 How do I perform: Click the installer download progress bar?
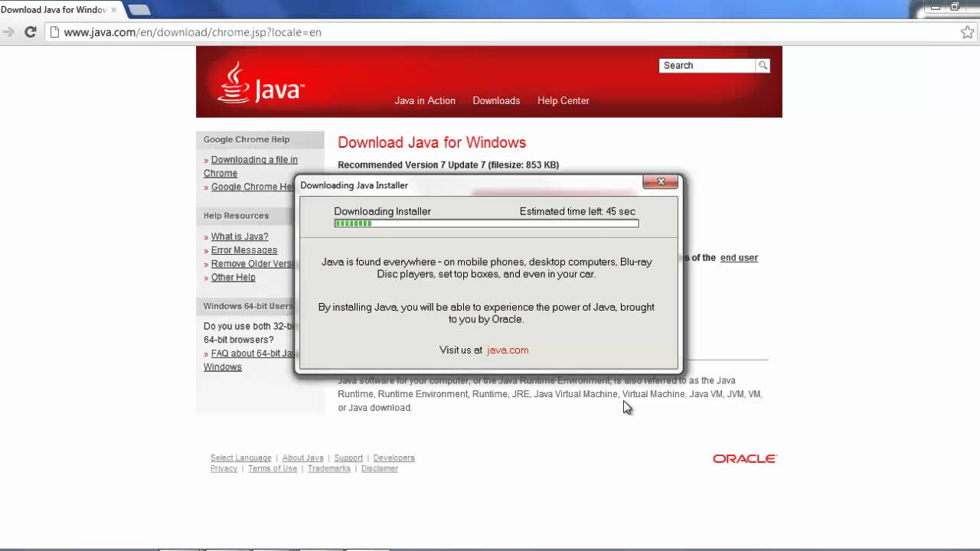coord(486,223)
